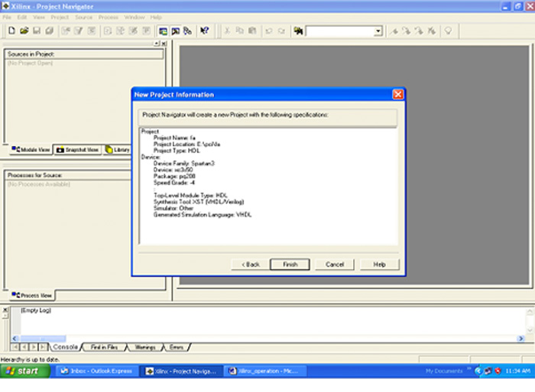The image size is (535, 392).
Task: Click the console horizontal scrollbar right arrow
Action: [520, 339]
